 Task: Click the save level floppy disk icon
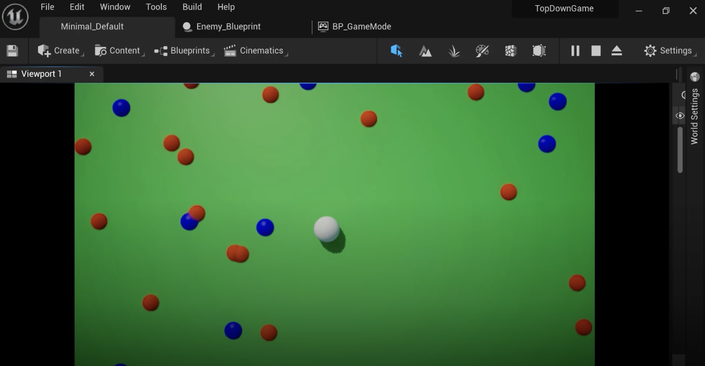click(x=12, y=51)
